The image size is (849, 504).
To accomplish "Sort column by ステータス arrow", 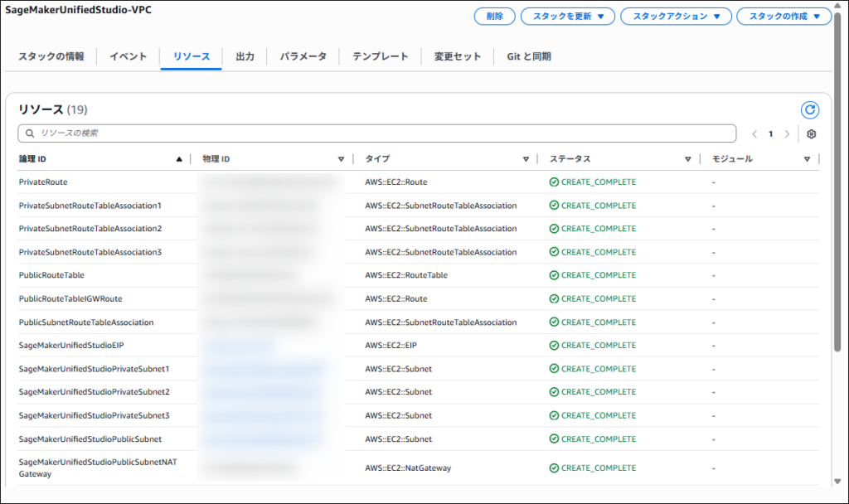I will coord(687,159).
